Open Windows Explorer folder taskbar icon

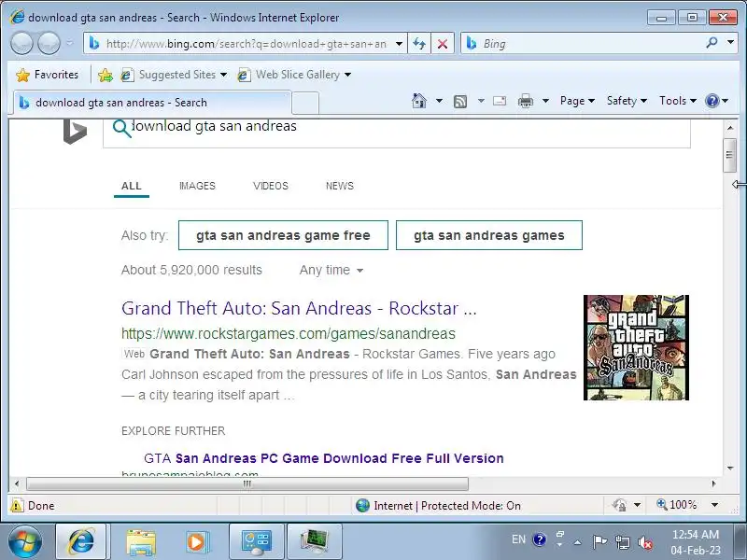pos(141,542)
